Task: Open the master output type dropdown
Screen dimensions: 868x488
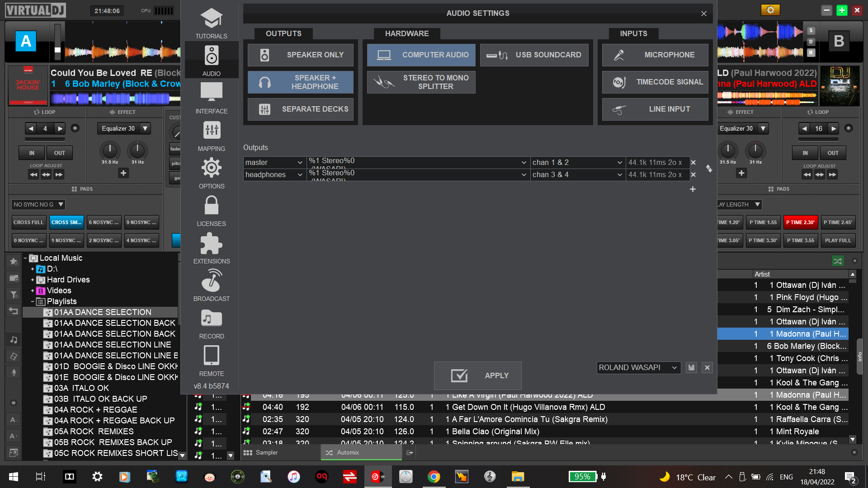Action: point(274,162)
